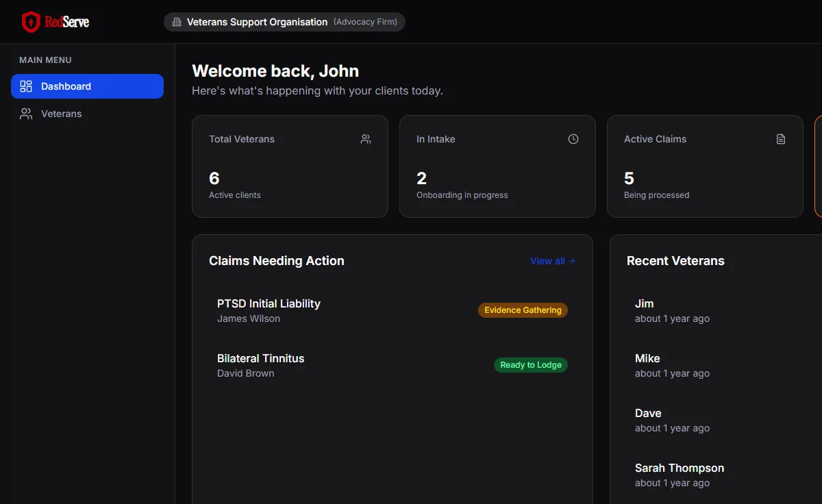Open Mike's entry in Recent Veterans
822x504 pixels.
click(647, 359)
